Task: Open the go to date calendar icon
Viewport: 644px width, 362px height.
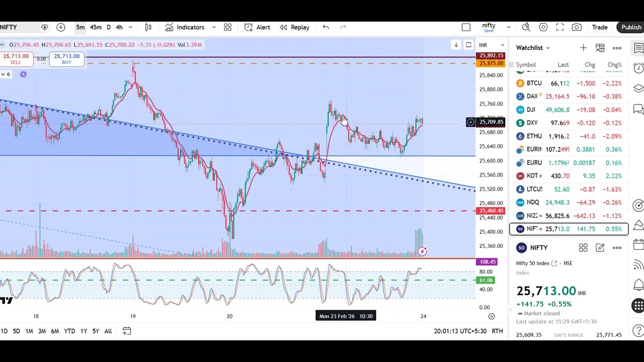Action: tap(127, 330)
